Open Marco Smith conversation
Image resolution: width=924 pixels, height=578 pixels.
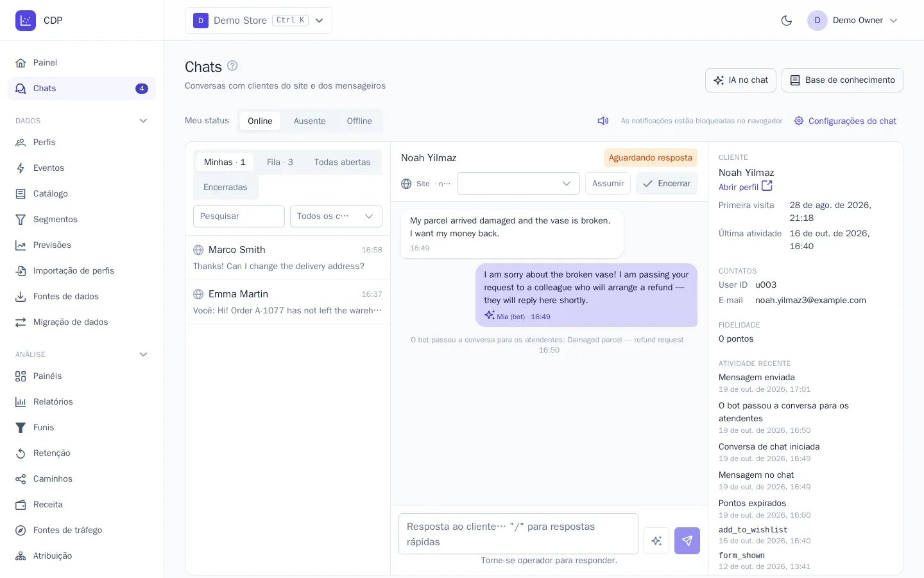tap(287, 258)
